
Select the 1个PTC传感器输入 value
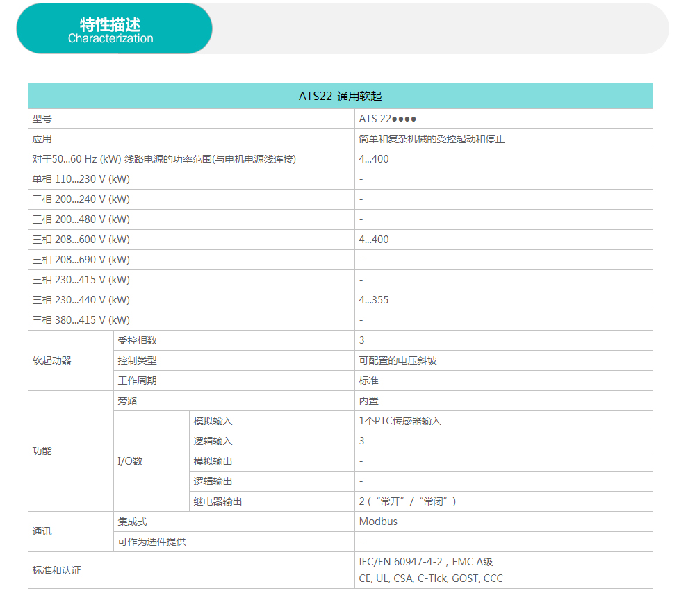point(400,421)
